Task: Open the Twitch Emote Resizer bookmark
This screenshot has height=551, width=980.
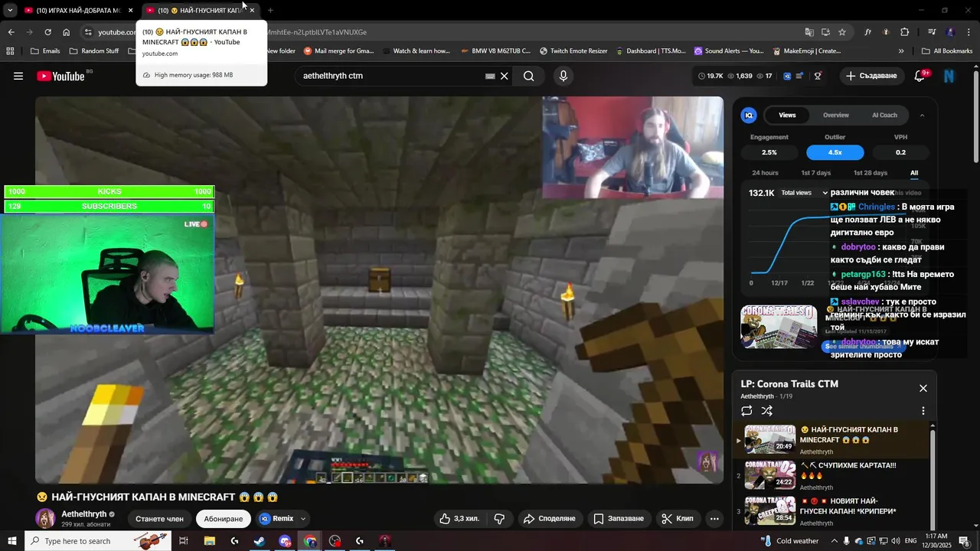Action: tap(573, 51)
